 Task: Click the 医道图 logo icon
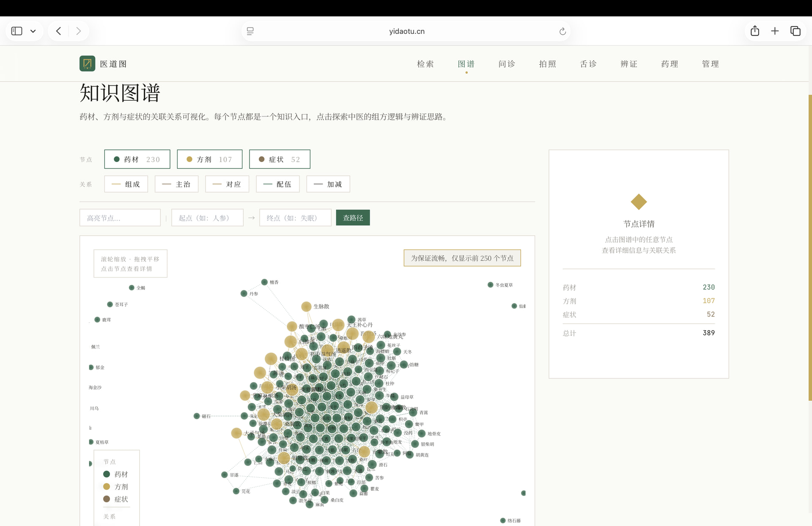87,64
